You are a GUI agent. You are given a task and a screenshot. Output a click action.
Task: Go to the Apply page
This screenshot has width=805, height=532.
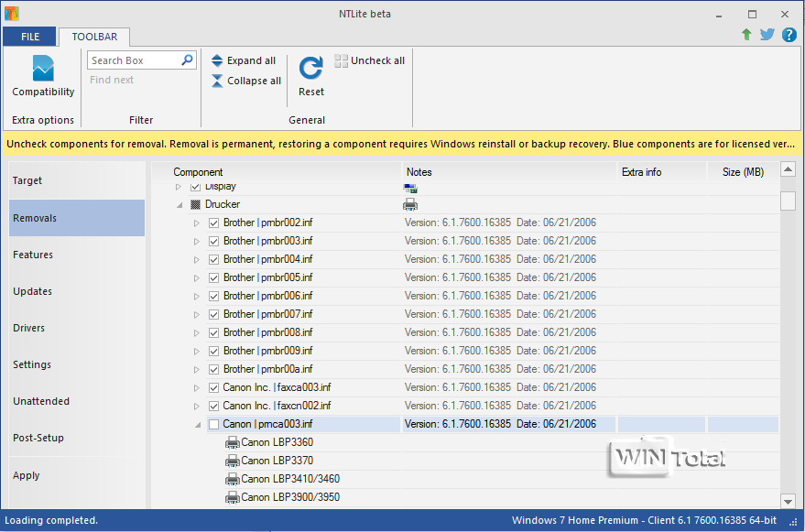[27, 475]
